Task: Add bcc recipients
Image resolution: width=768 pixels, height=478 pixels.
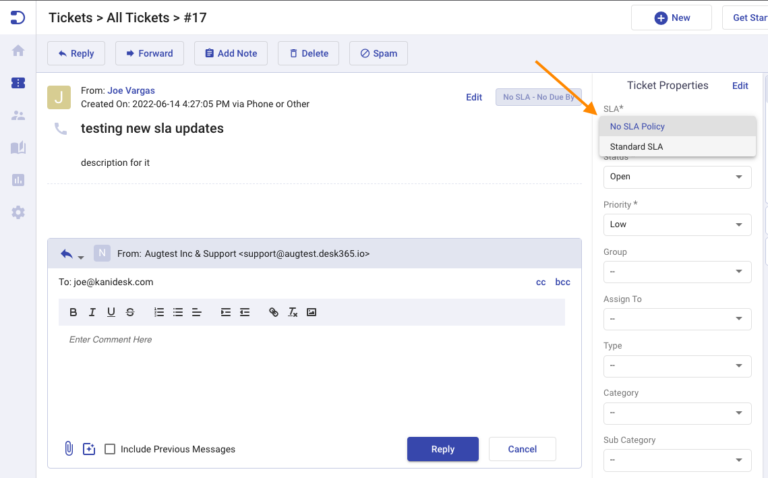Action: (562, 282)
